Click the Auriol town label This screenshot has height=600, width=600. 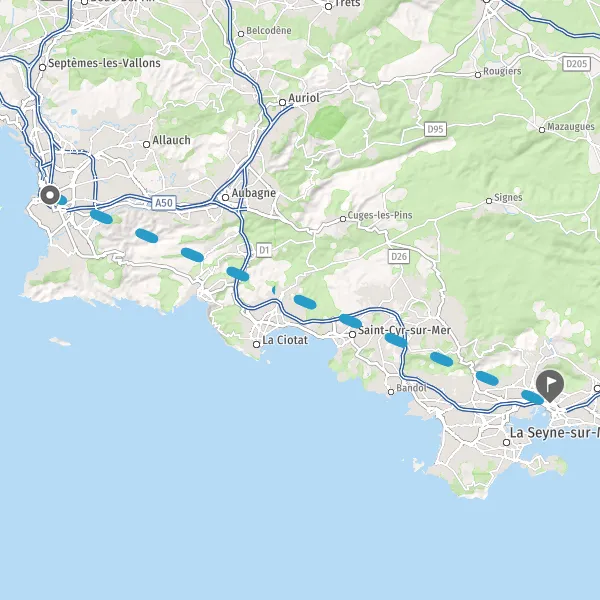(x=304, y=98)
